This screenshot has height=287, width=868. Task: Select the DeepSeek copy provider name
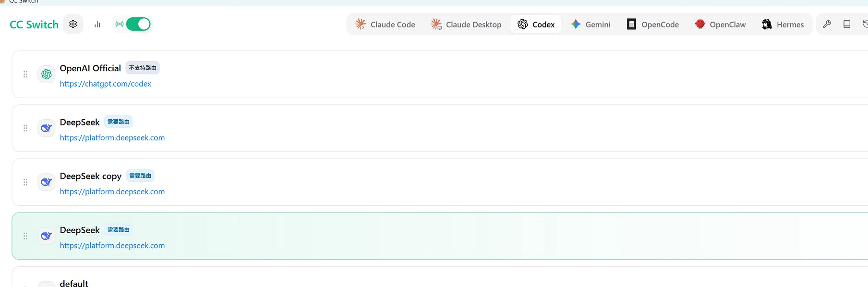91,176
